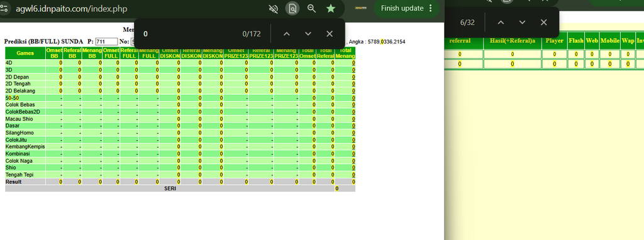The width and height of the screenshot is (644, 240).
Task: Click the Games column header
Action: 25,53
